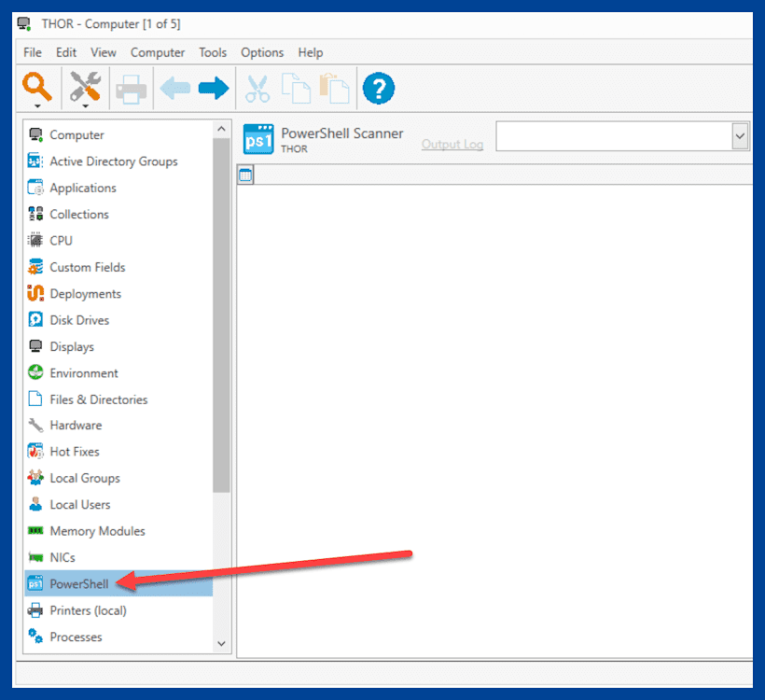Select the Disk Drives icon

point(35,320)
